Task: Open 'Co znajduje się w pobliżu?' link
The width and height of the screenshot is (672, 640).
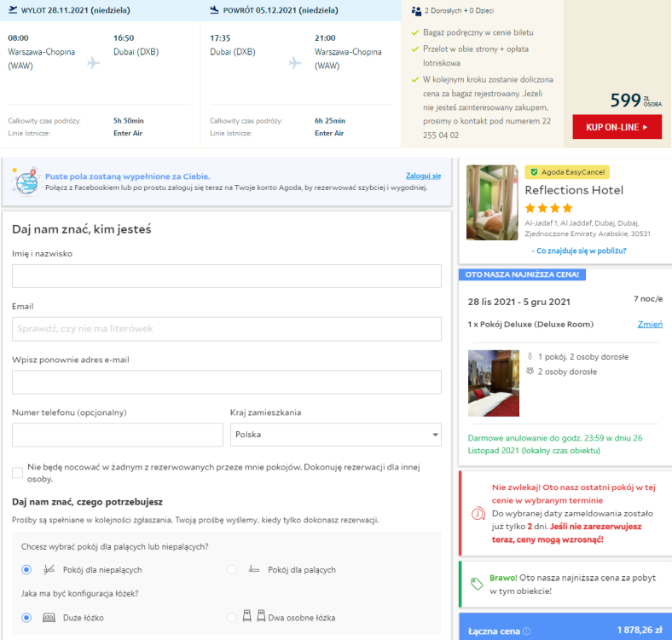Action: tap(579, 251)
